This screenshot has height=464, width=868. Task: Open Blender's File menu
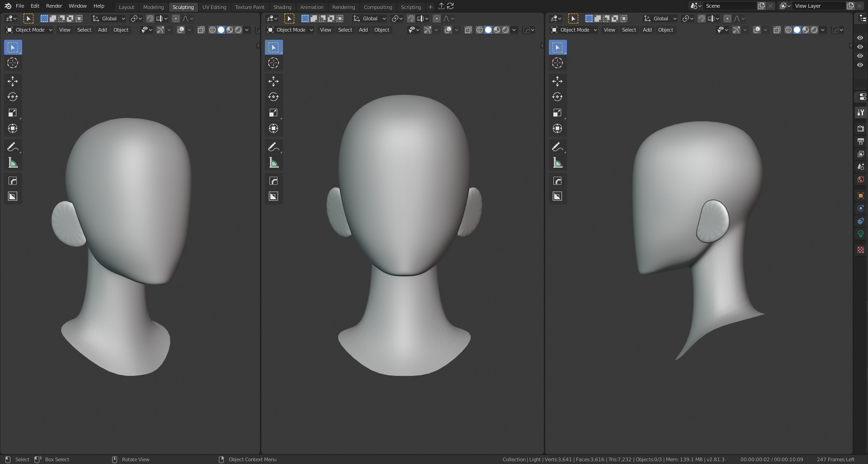[x=20, y=6]
